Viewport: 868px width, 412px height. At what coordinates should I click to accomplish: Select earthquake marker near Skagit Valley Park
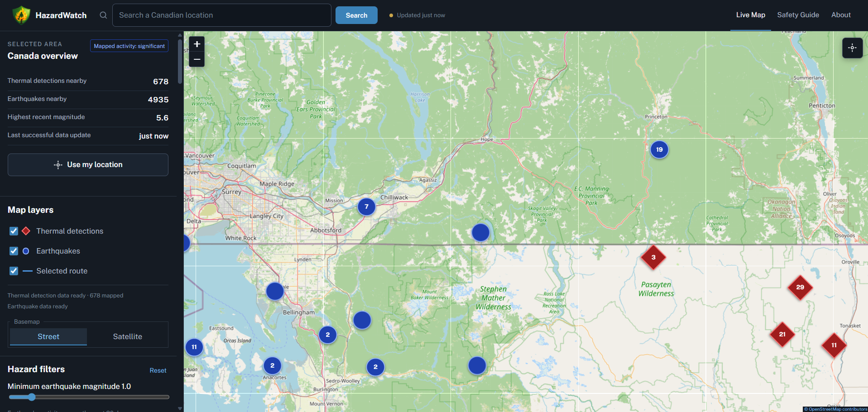pyautogui.click(x=480, y=232)
